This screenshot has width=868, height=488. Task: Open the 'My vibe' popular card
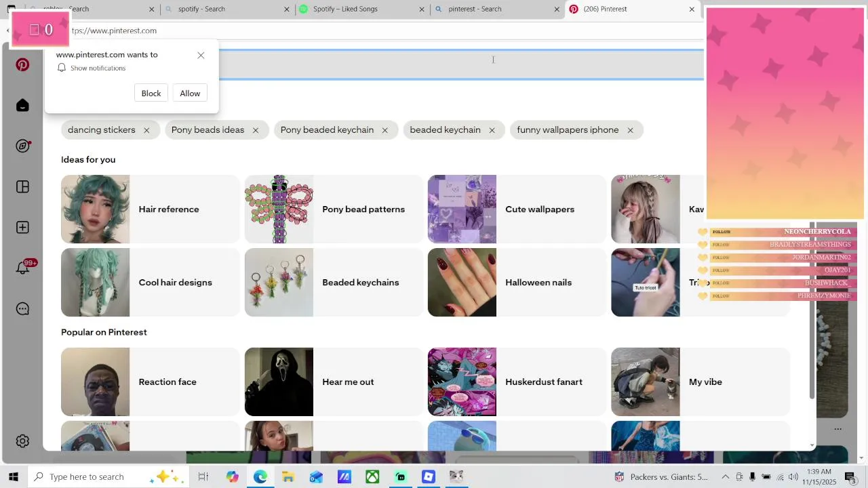[x=700, y=382]
